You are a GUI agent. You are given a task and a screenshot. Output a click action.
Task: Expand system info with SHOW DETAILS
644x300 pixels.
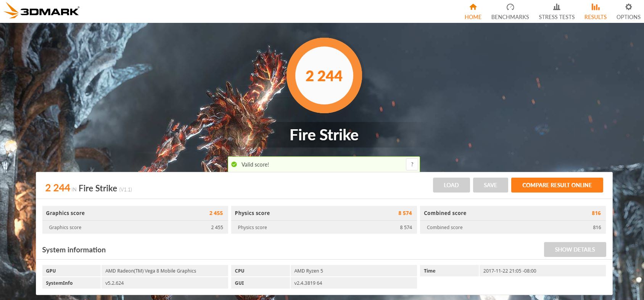pyautogui.click(x=575, y=250)
